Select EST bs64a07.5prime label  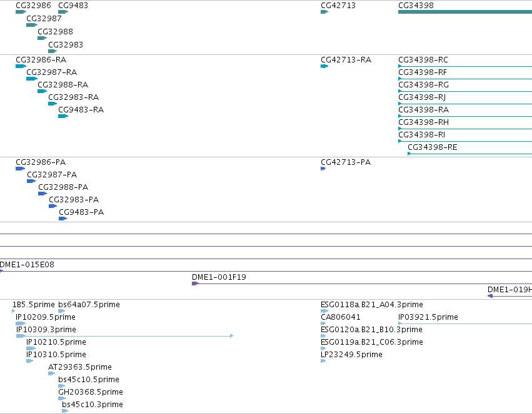pos(89,305)
